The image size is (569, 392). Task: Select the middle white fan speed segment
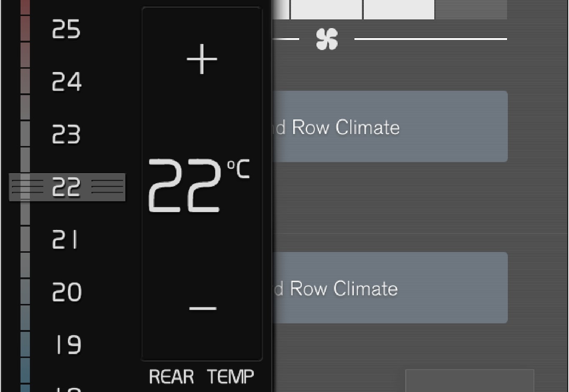(326, 9)
